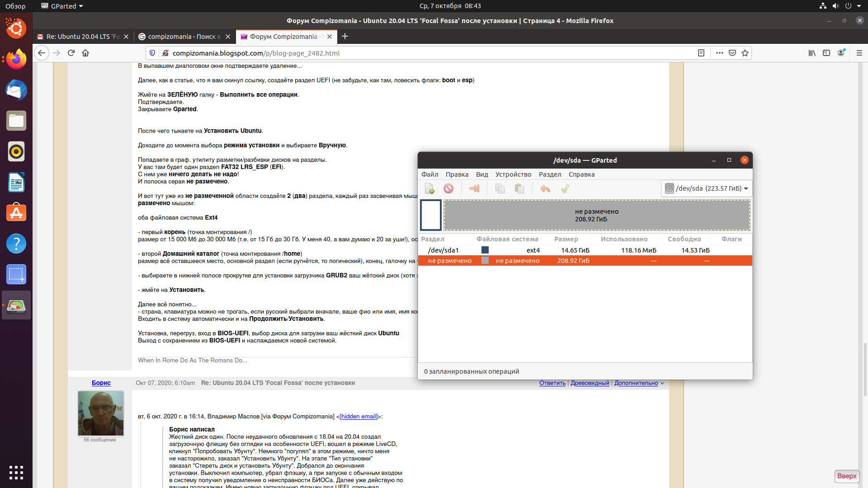Click the undo last operation icon
Viewport: 868px width, 488px height.
tap(545, 188)
